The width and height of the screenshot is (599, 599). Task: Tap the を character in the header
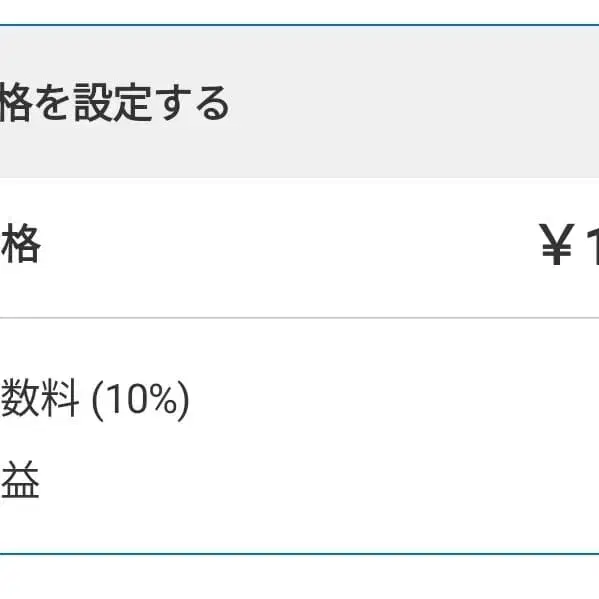(x=52, y=103)
